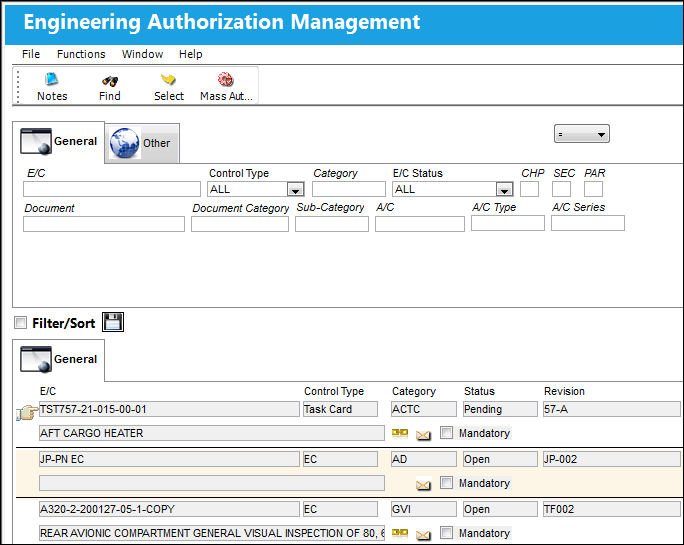Click envelope icon in JP-PN EC row
This screenshot has height=545, width=684.
423,484
